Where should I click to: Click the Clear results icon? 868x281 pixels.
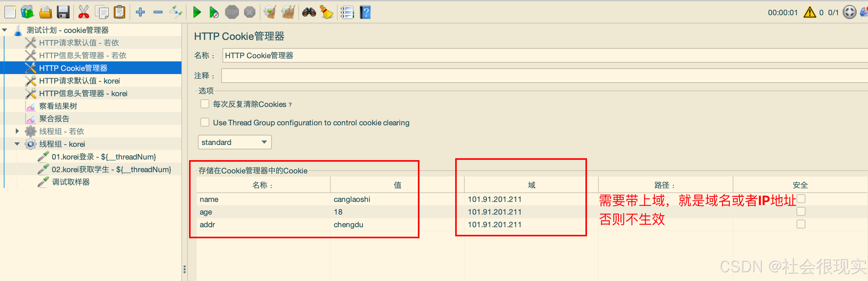(x=270, y=12)
